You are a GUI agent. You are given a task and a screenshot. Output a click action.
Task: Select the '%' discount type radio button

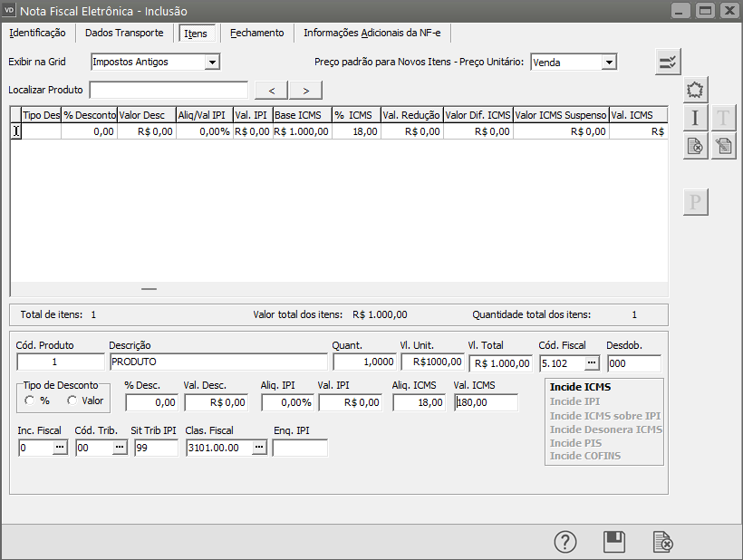(29, 401)
